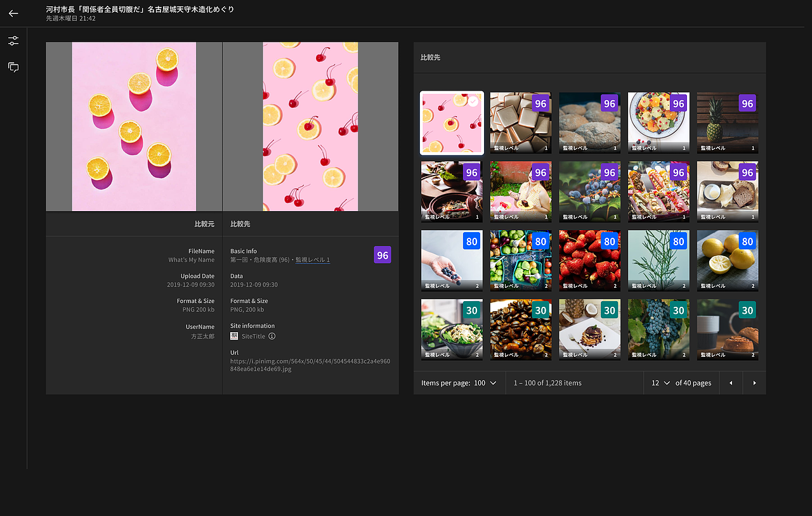Viewport: 812px width, 516px height.
Task: Select the whole lemons thumbnail scored 80
Action: (x=728, y=261)
